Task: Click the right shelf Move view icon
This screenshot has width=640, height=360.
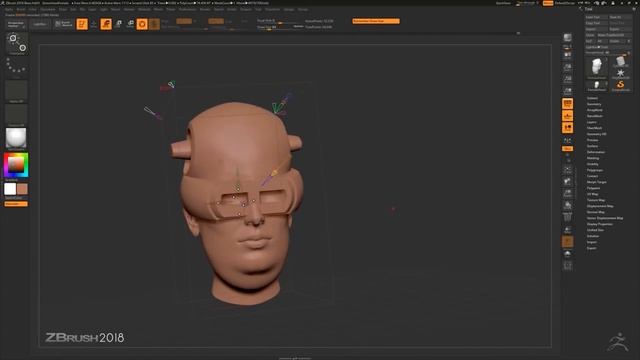Action: [x=567, y=181]
